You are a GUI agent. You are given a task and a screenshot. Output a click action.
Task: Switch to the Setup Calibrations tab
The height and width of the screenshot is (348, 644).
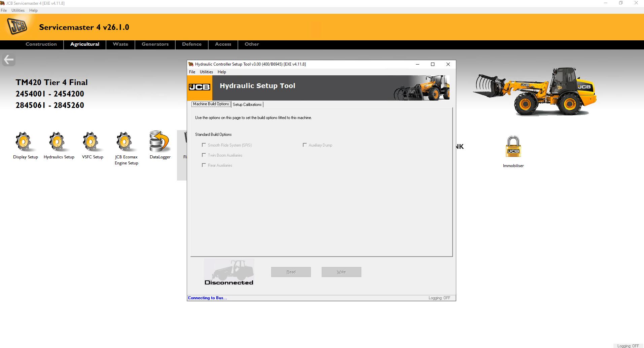pos(247,104)
